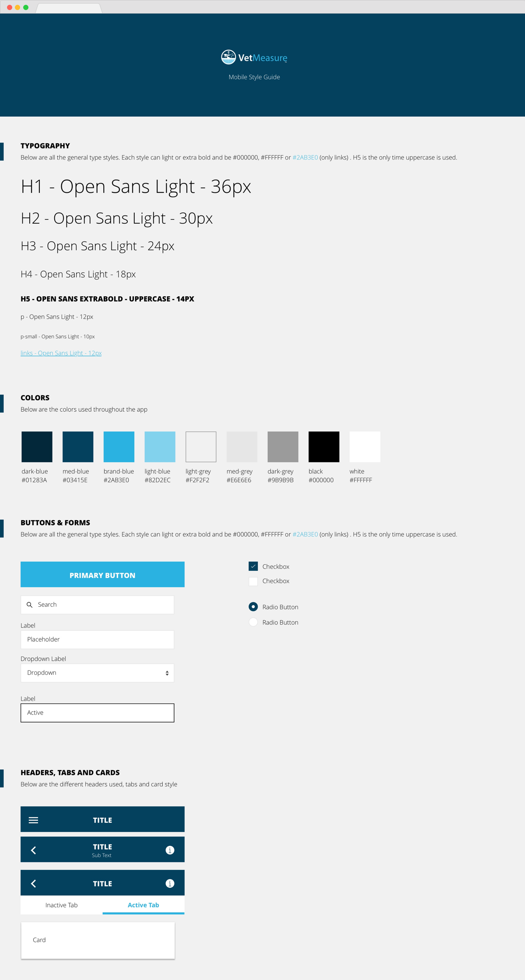Click into the Active text field
This screenshot has height=980, width=525.
click(x=97, y=713)
